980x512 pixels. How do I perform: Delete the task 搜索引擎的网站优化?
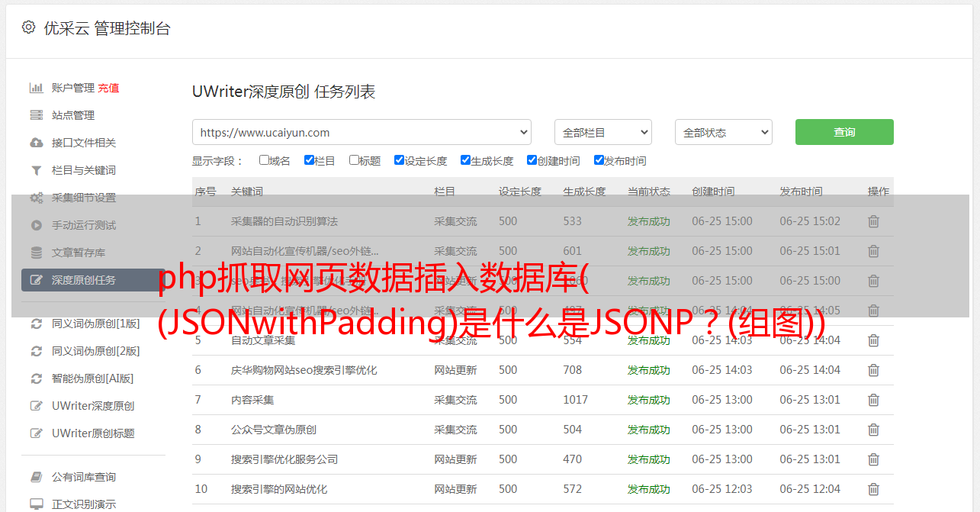click(x=873, y=489)
